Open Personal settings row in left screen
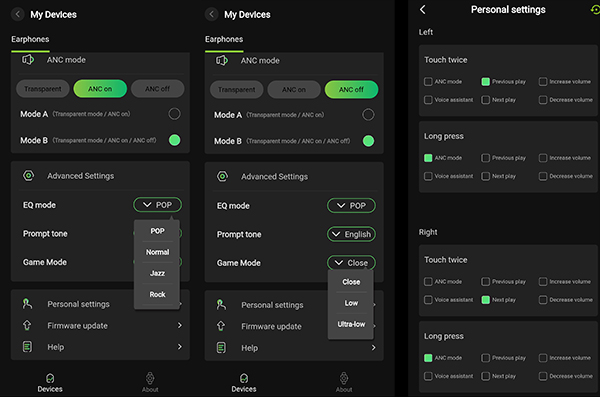 100,304
